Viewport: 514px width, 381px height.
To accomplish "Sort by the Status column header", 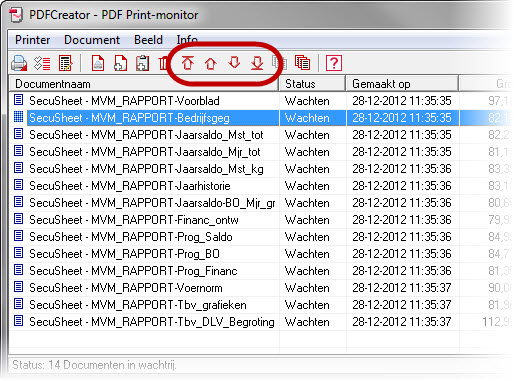I will [x=312, y=84].
